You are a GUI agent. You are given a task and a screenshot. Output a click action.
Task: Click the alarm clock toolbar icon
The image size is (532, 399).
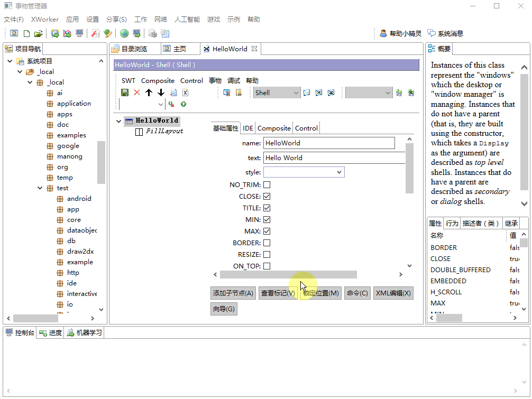coord(55,33)
